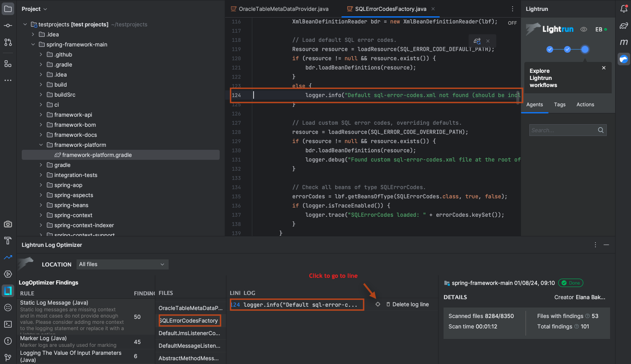
Task: Click the Delete log line button
Action: tap(408, 305)
